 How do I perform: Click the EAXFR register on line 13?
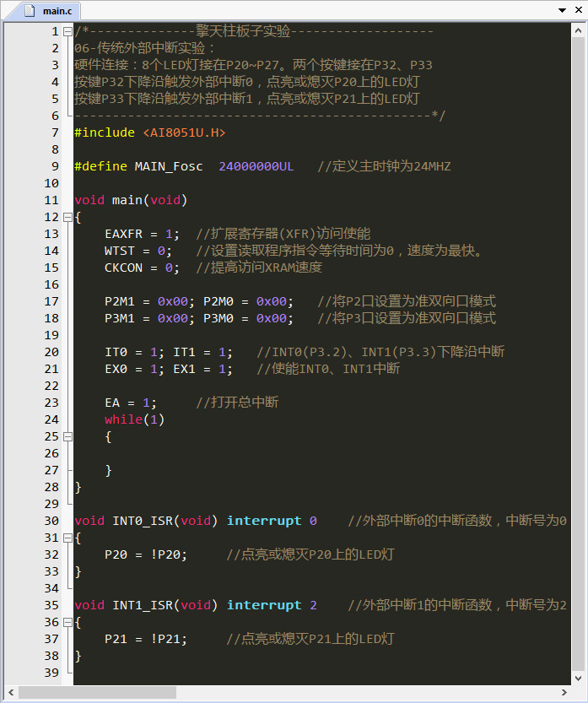tap(123, 234)
